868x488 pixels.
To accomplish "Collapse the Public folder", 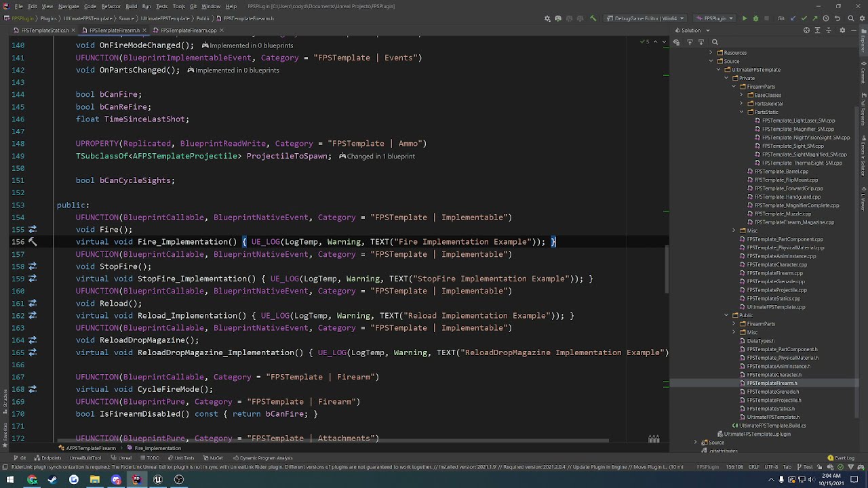I will click(726, 315).
